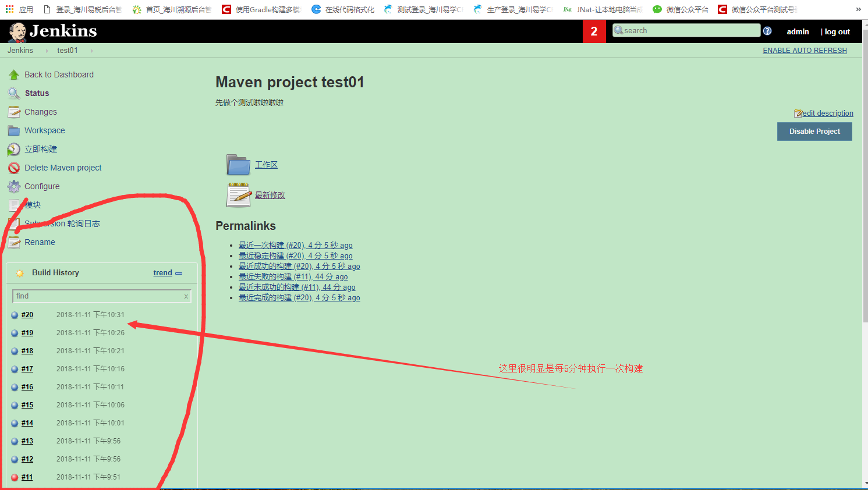The height and width of the screenshot is (490, 868).
Task: Expand the Jenkins breadcrumb dropdown arrow
Action: [47, 51]
